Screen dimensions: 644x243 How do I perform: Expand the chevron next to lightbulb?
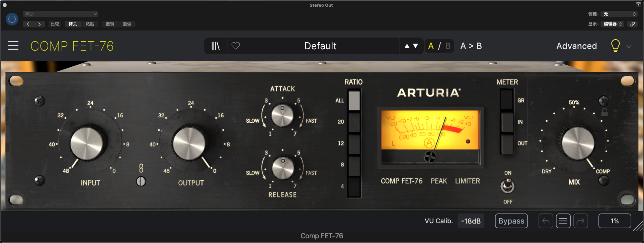point(629,46)
